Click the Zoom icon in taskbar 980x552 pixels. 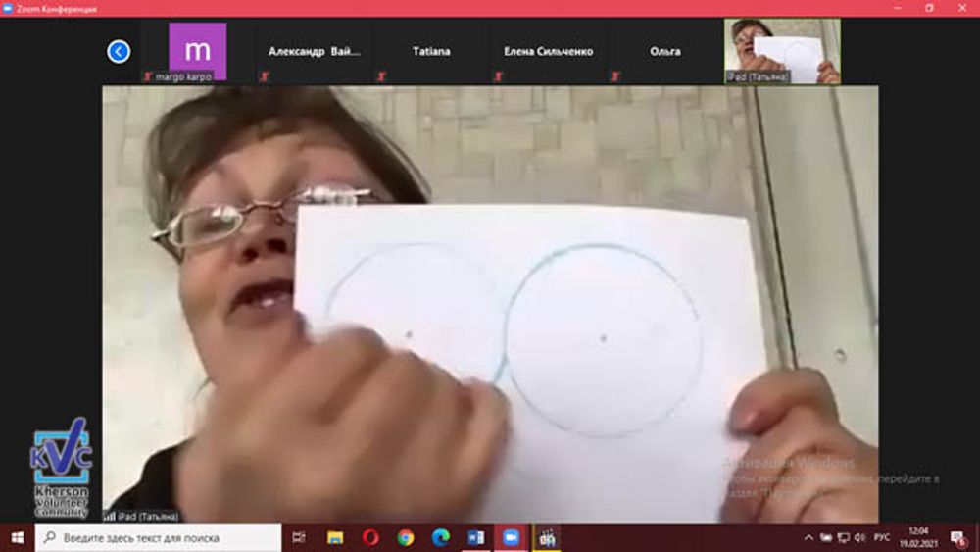coord(512,537)
